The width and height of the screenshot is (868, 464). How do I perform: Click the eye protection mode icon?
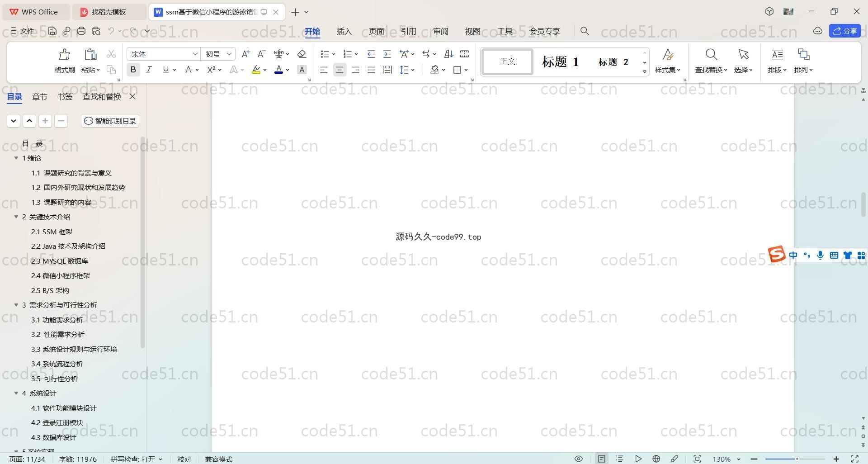pyautogui.click(x=578, y=459)
